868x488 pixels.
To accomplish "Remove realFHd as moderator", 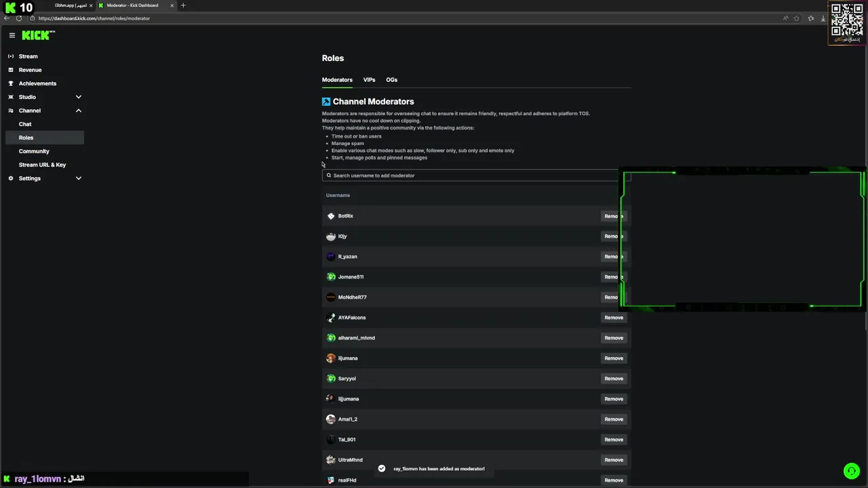I will 614,480.
